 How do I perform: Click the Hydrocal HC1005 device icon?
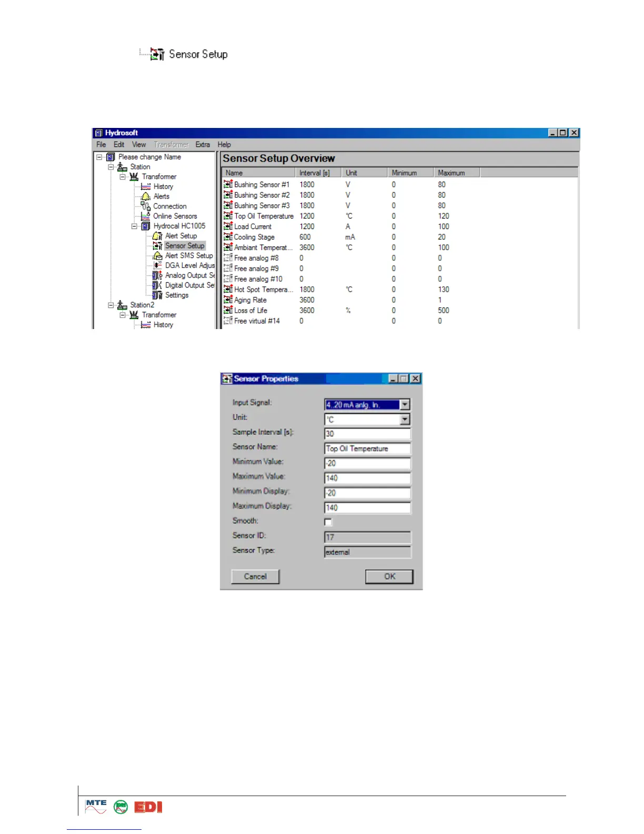coord(146,226)
